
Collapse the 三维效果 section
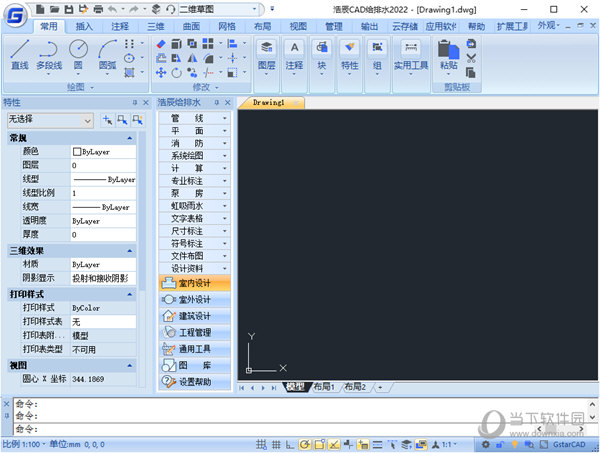point(129,251)
